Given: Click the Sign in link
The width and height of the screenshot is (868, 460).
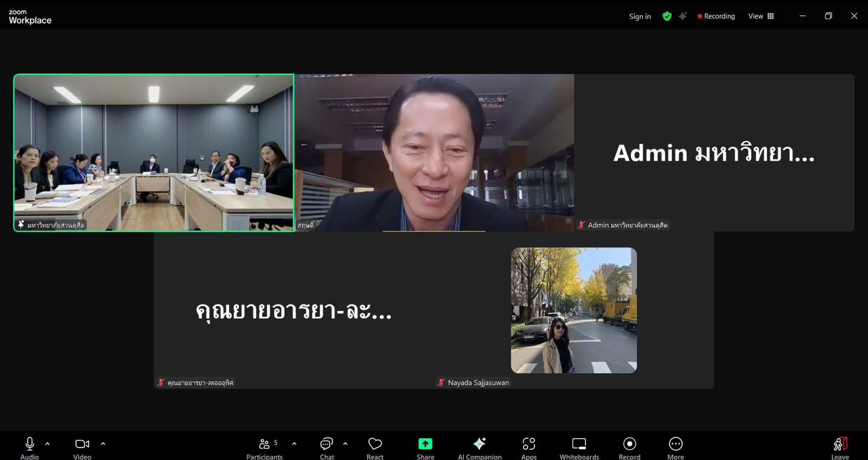Looking at the screenshot, I should click(640, 16).
